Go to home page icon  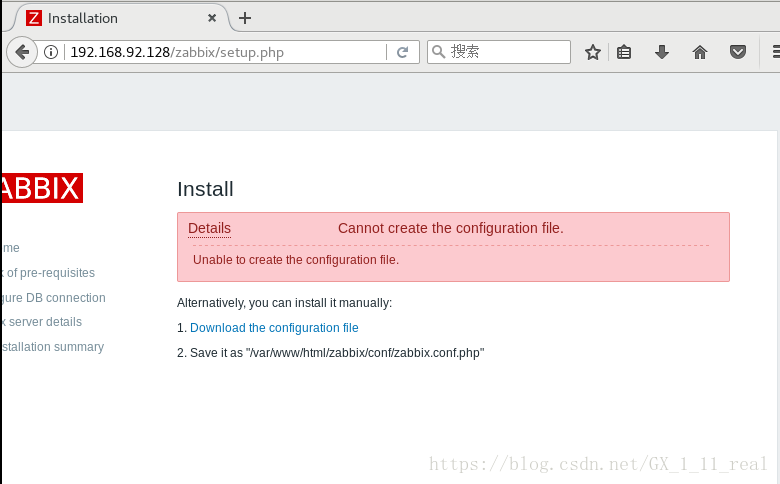[x=700, y=52]
